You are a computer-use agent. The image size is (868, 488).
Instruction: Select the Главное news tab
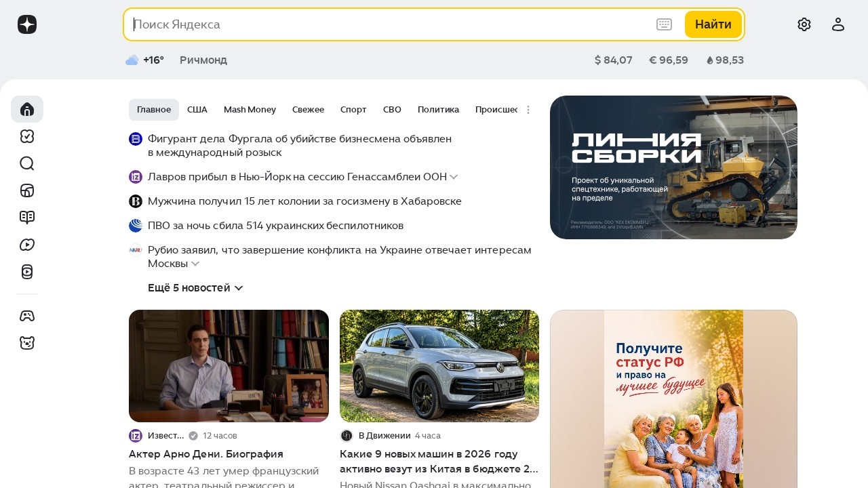click(x=154, y=110)
